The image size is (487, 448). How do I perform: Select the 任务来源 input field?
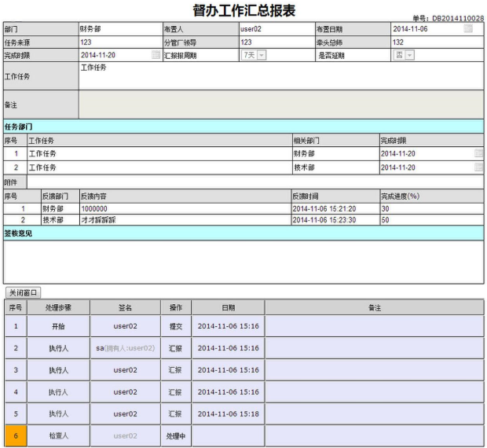[118, 42]
